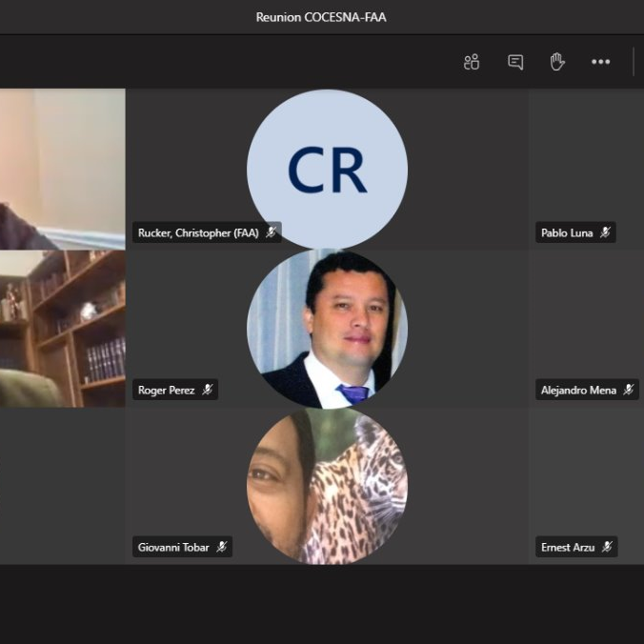Screen dimensions: 644x644
Task: Click muted mic icon beside Roger Perez
Action: (207, 390)
